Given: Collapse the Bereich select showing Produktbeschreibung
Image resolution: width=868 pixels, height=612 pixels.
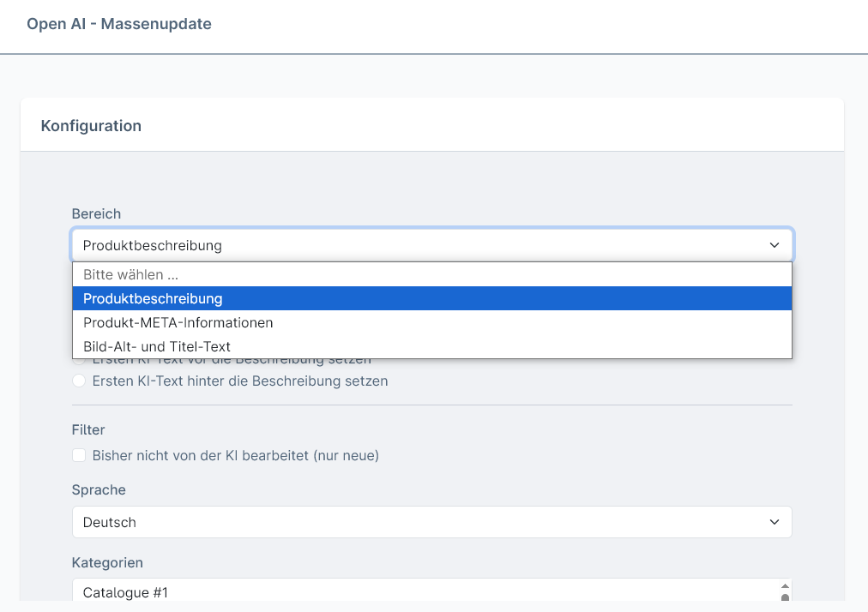Looking at the screenshot, I should click(x=432, y=245).
